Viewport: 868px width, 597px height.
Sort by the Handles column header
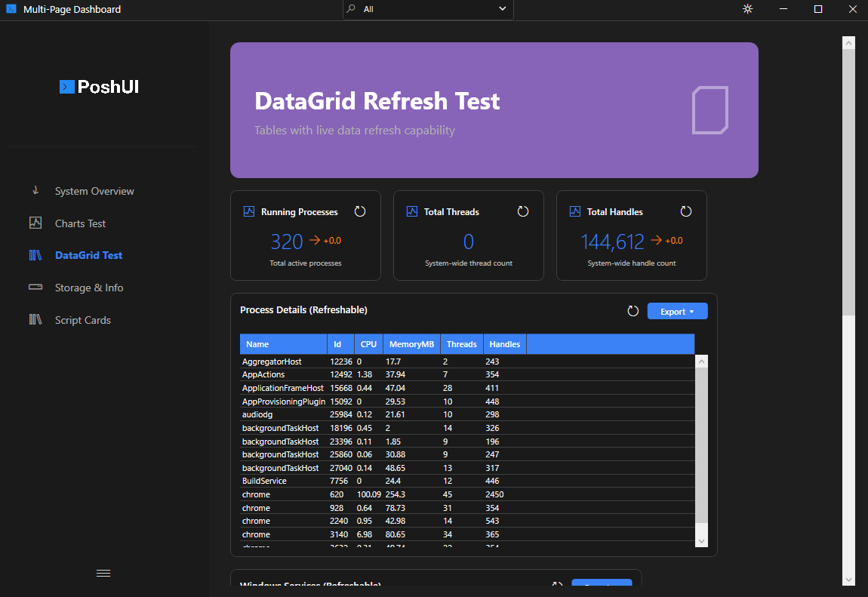point(505,344)
